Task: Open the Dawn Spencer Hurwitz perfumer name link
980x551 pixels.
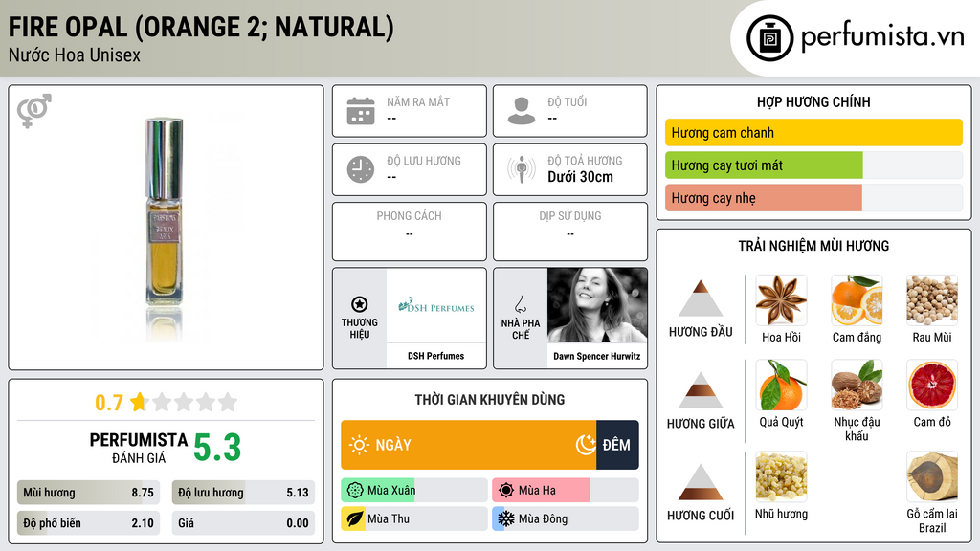Action: 597,356
